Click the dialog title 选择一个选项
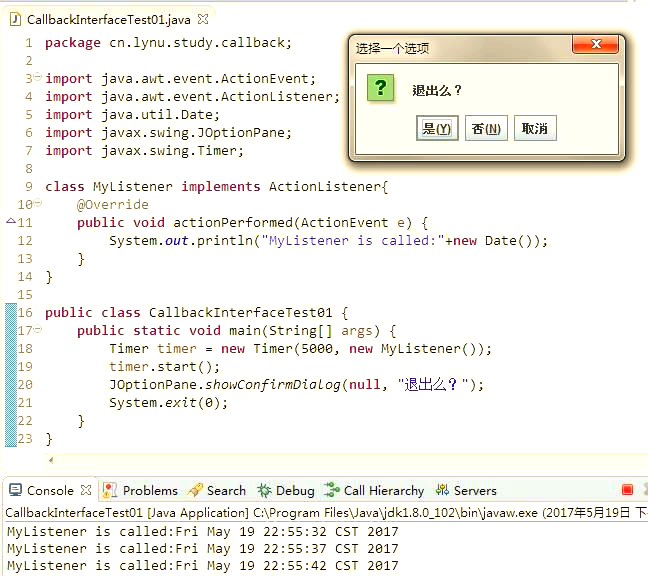 tap(392, 48)
